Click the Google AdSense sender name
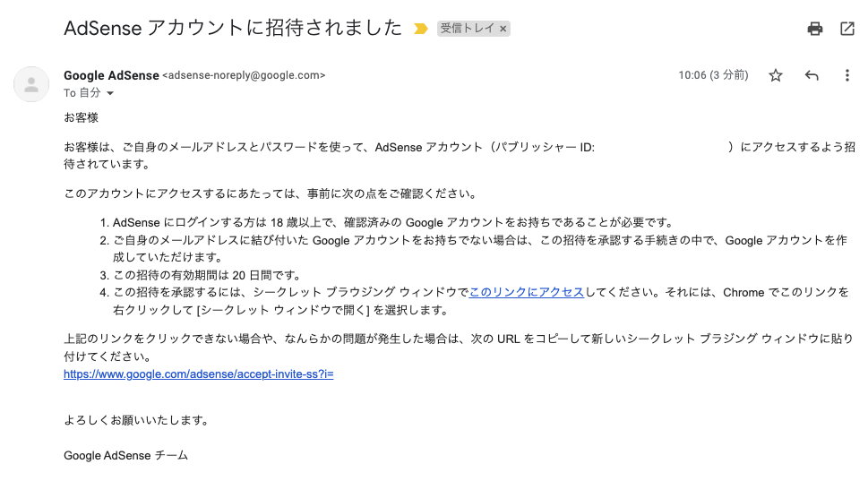The image size is (868, 481). (x=111, y=75)
